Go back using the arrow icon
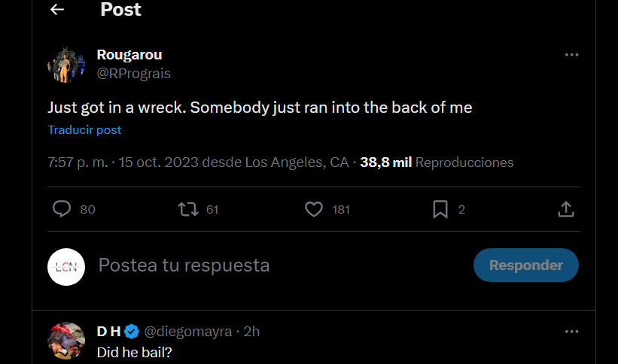 click(56, 10)
